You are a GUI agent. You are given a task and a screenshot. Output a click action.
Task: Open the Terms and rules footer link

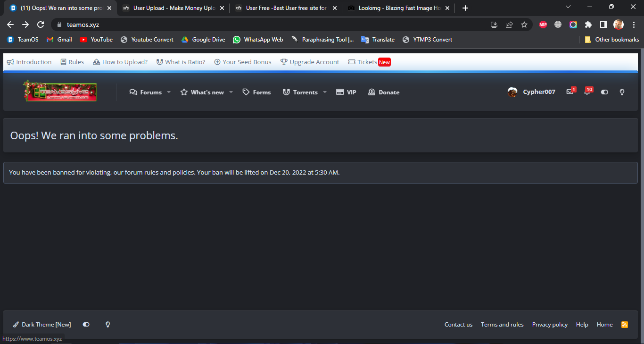(502, 325)
